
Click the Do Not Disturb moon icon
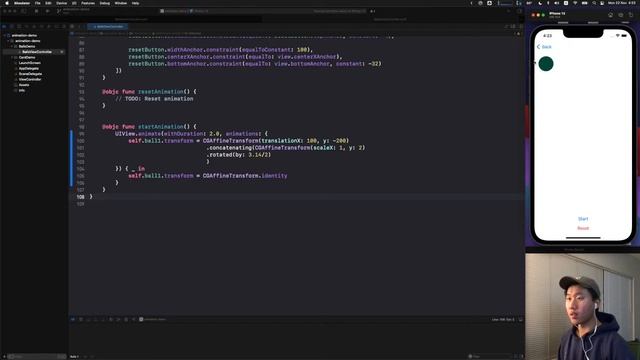(540, 3)
